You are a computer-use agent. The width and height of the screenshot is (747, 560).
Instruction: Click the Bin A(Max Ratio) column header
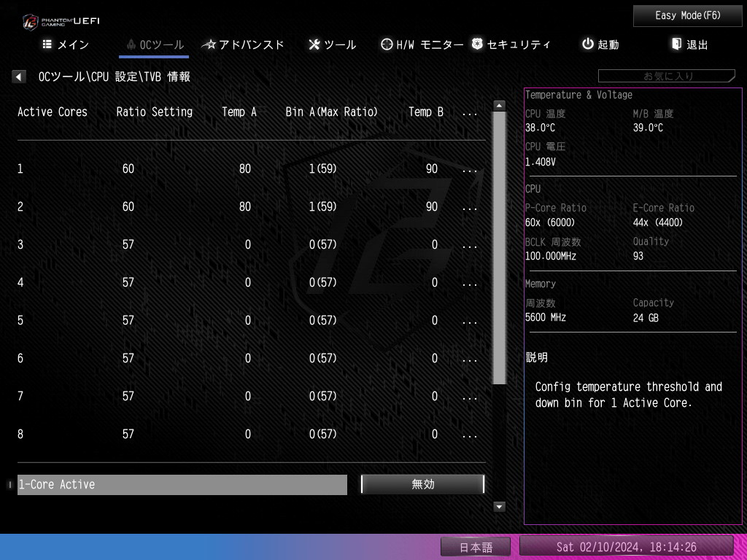pos(332,112)
